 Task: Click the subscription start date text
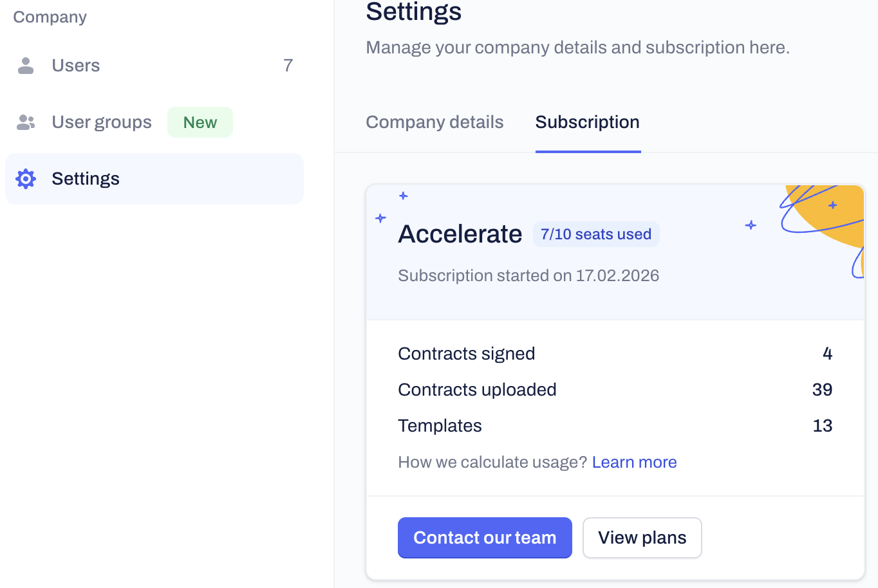point(528,276)
